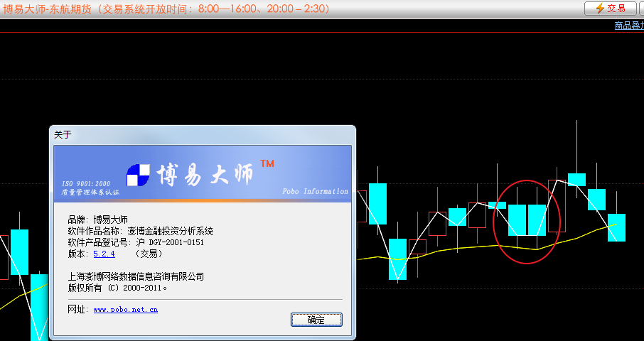Select the cyan candle with the tallest upper wick
Screen dimensions: 644x341
tap(576, 179)
